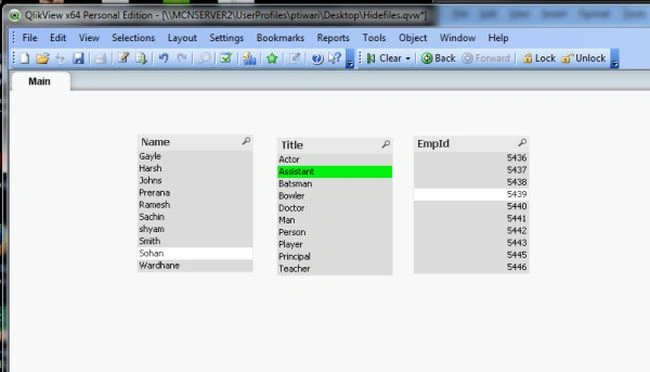Open Current Selections checkmark icon
This screenshot has height=372, width=650.
point(226,58)
